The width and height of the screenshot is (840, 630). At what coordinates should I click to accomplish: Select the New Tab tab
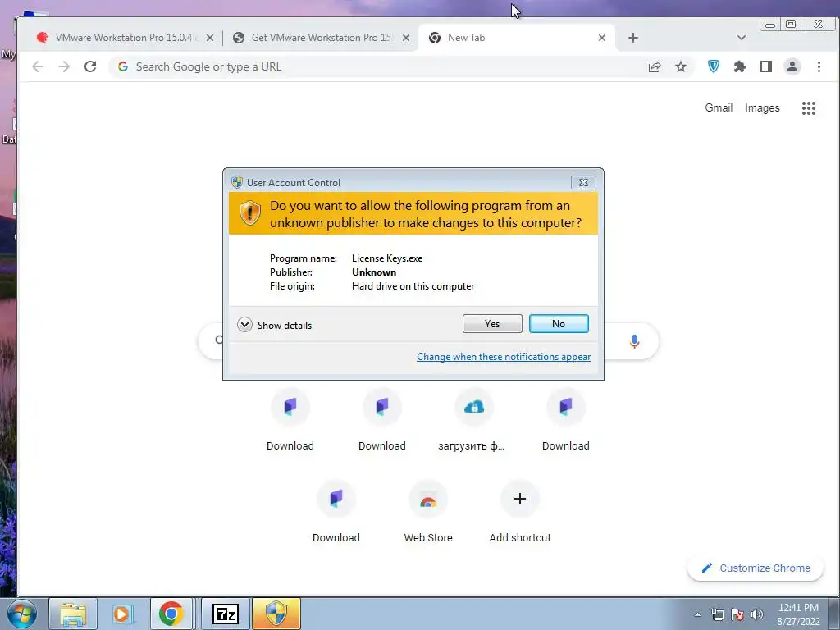(517, 38)
